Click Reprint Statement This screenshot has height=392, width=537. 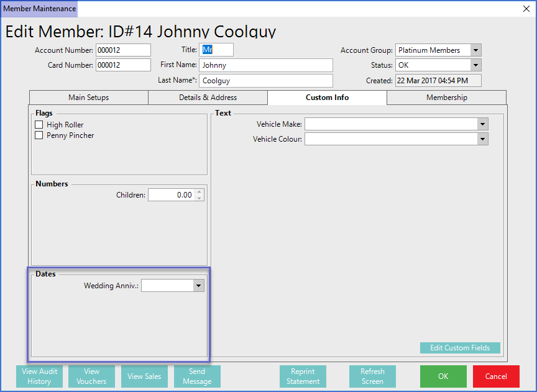click(x=303, y=376)
